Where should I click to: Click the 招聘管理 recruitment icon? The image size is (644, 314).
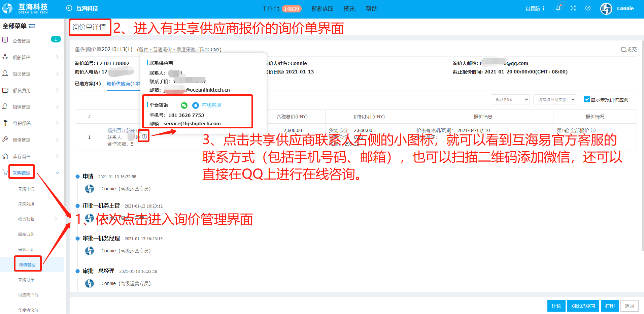(5, 106)
